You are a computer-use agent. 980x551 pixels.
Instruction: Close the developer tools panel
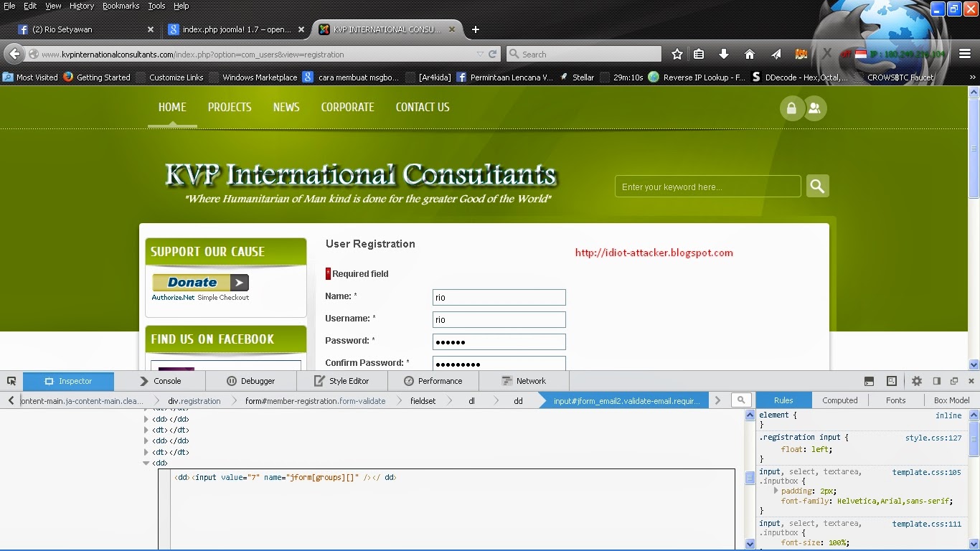[971, 381]
